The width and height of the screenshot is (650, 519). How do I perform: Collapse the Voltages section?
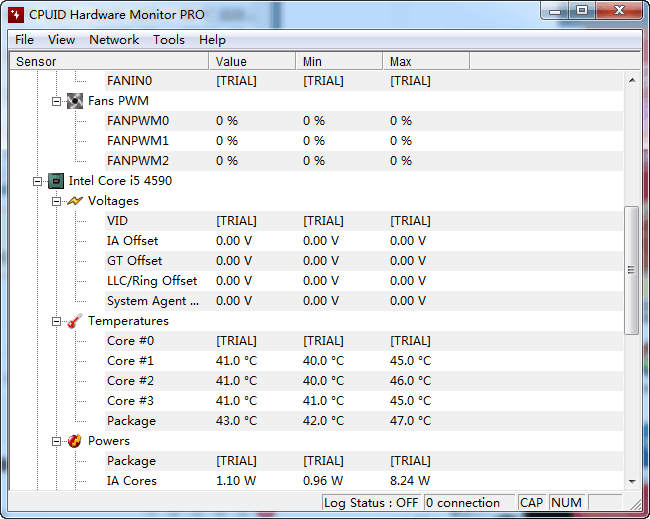(x=57, y=201)
